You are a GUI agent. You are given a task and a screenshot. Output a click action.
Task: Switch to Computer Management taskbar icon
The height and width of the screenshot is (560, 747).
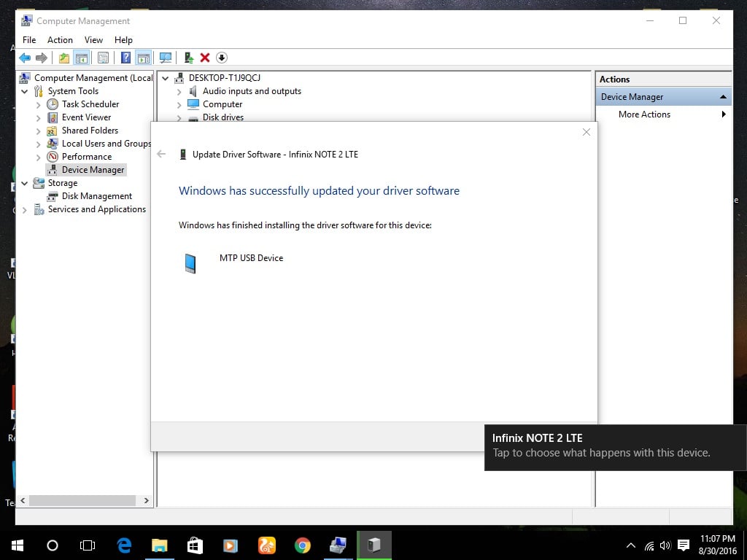pyautogui.click(x=338, y=545)
